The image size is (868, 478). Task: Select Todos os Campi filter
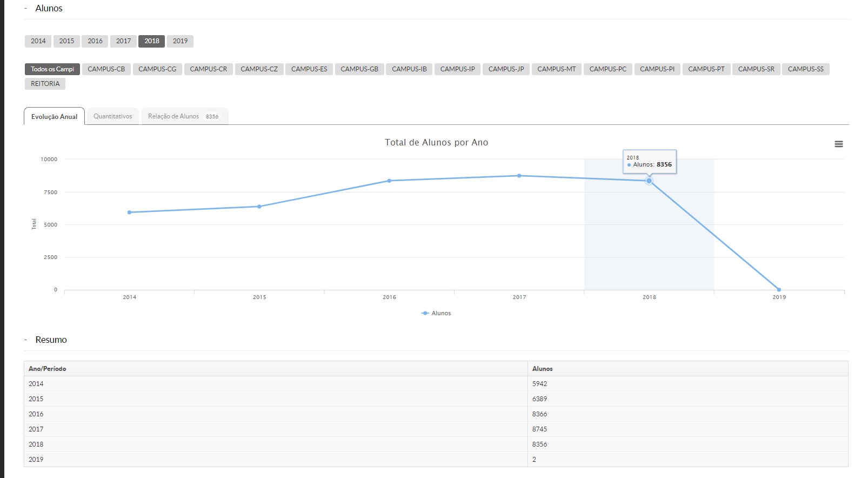pos(52,69)
